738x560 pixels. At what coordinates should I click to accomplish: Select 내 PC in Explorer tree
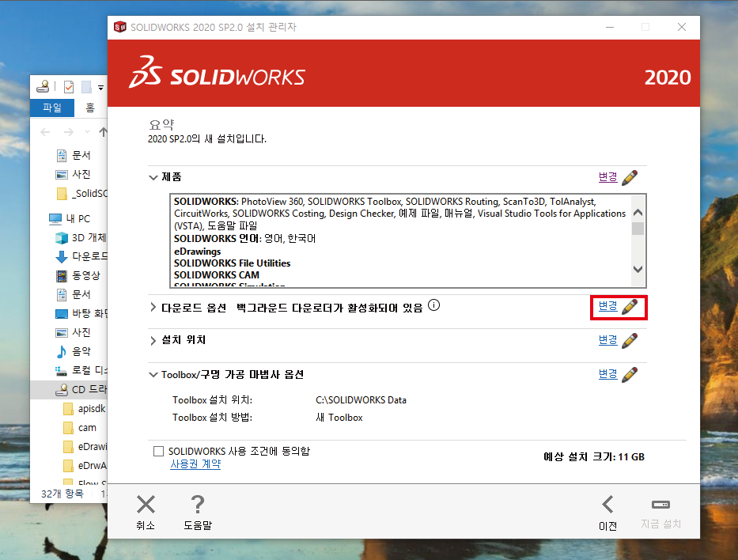coord(70,219)
